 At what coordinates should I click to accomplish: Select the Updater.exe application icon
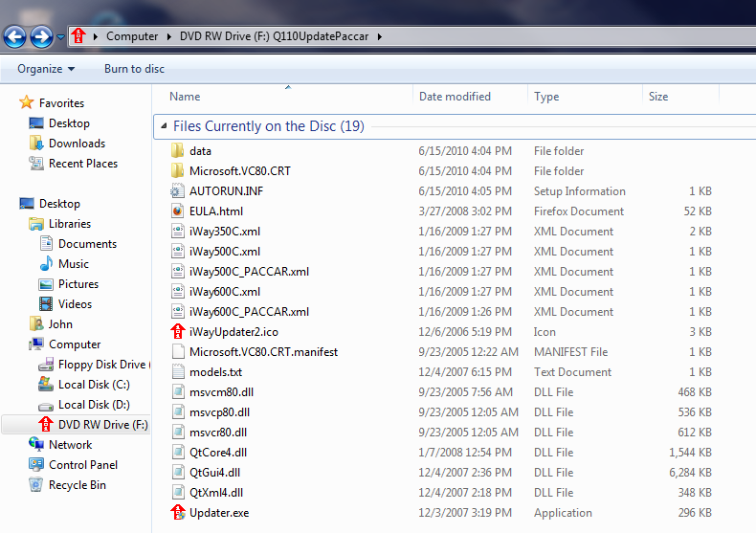[x=178, y=512]
